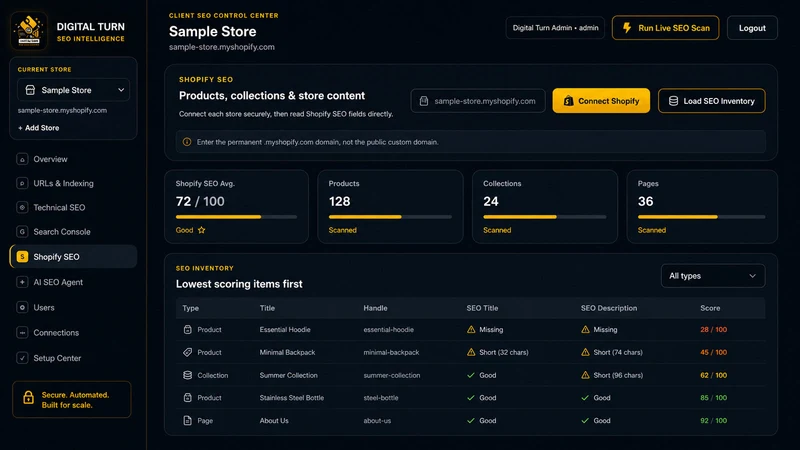The width and height of the screenshot is (800, 450).
Task: Click the Digital Turn logo icon
Action: pos(29,31)
